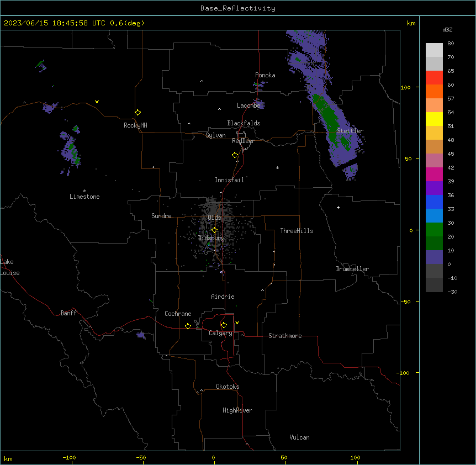Click the Lake Louise label
The height and width of the screenshot is (465, 476).
point(10,267)
